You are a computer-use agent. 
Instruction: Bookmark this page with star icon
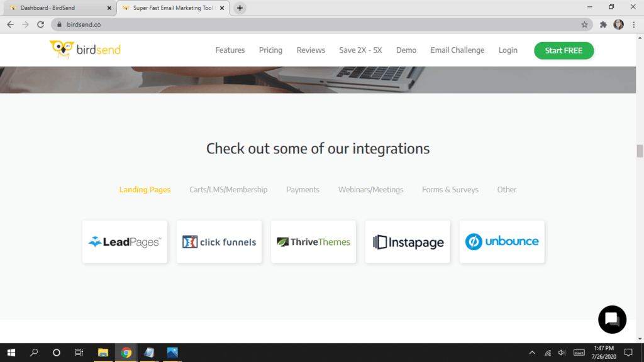pos(584,25)
